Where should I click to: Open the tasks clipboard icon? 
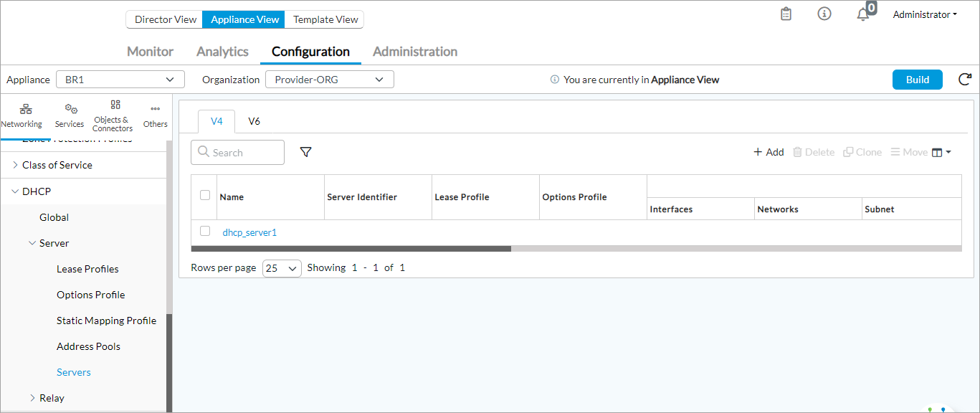[x=786, y=14]
